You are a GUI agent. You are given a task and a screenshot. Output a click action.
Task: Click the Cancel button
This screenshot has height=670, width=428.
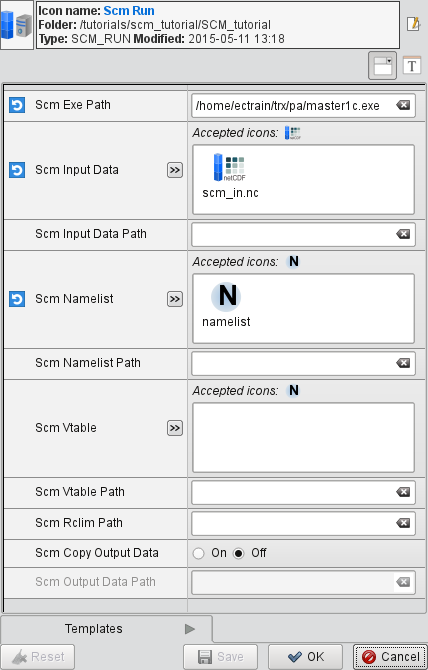[390, 657]
